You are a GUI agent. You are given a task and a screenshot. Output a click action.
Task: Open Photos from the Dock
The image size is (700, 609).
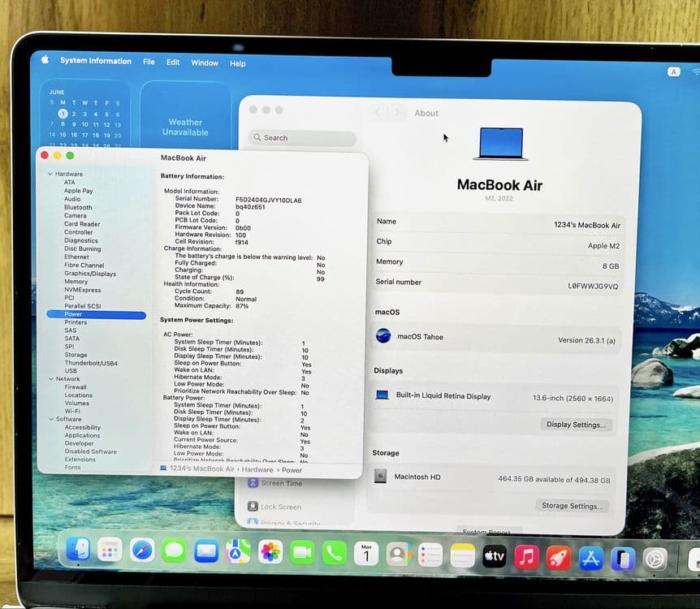pos(270,552)
